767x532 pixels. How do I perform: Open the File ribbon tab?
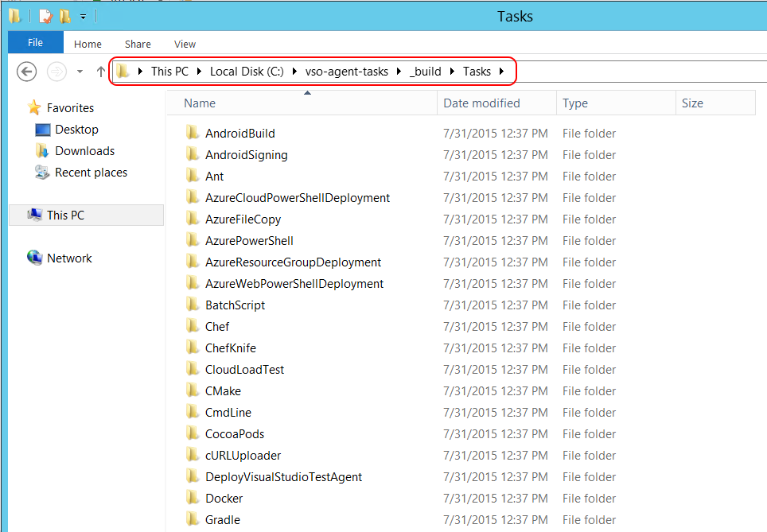35,42
